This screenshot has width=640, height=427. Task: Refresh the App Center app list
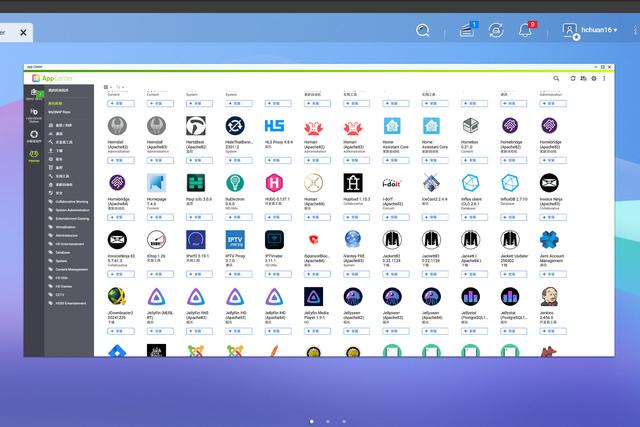click(x=573, y=78)
